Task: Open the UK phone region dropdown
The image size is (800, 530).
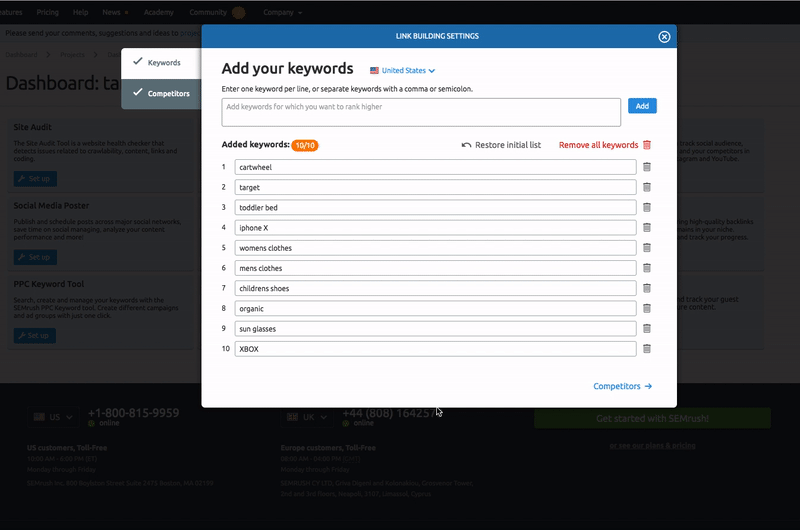Action: pos(307,417)
